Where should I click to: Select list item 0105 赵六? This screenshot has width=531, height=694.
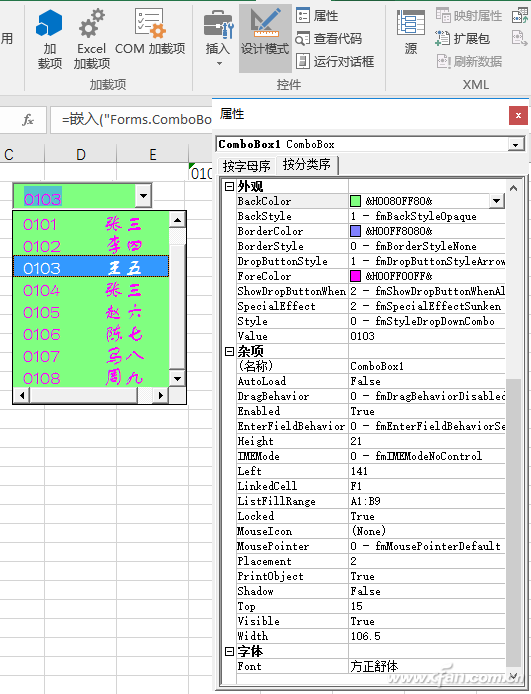(91, 312)
